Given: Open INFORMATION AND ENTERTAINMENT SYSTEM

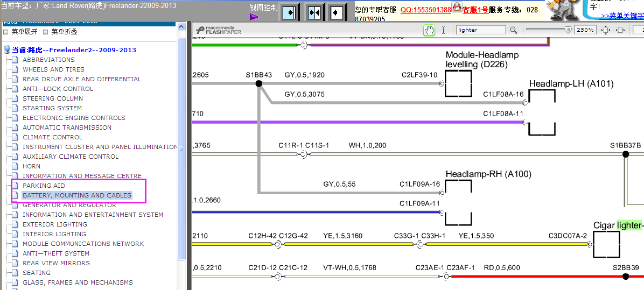Looking at the screenshot, I should click(93, 215).
